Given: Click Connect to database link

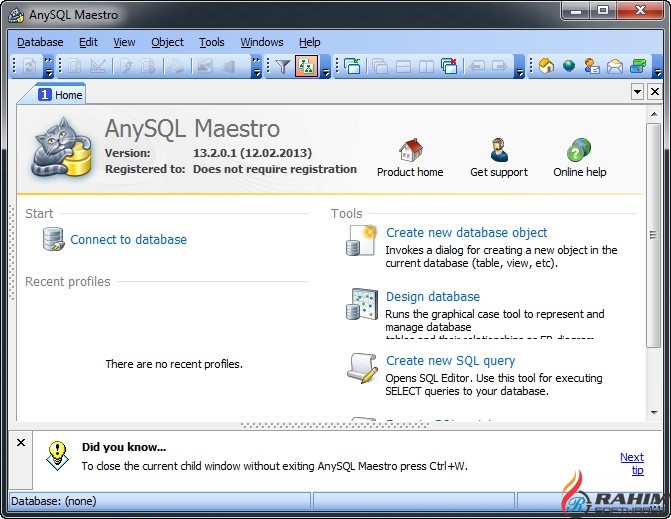Looking at the screenshot, I should 128,240.
